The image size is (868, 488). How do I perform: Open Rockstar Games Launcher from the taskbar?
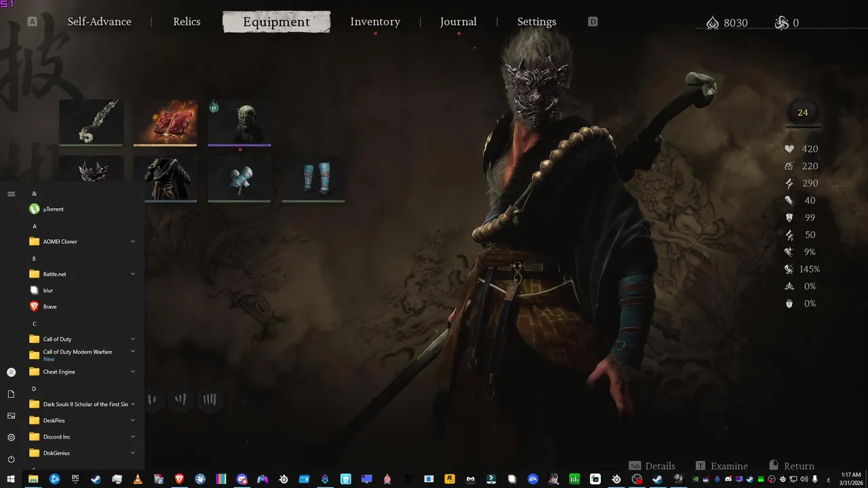(449, 479)
